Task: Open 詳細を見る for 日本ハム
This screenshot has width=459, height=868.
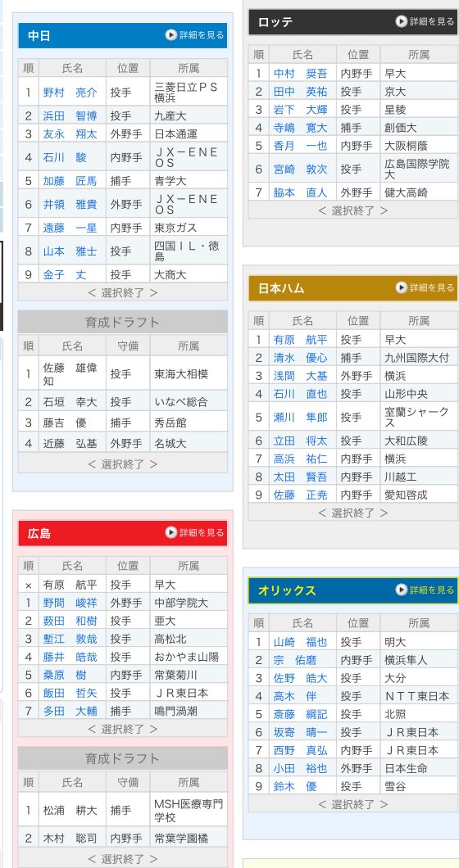Action: click(x=425, y=288)
